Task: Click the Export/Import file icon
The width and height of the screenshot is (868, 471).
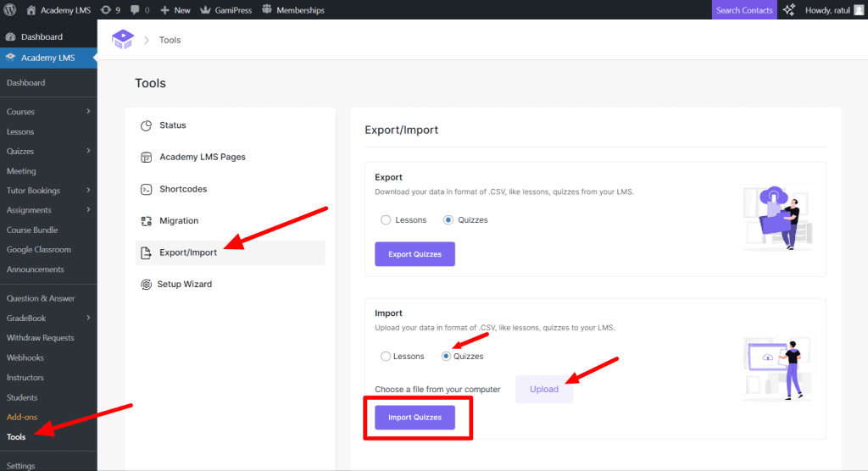Action: (x=146, y=253)
